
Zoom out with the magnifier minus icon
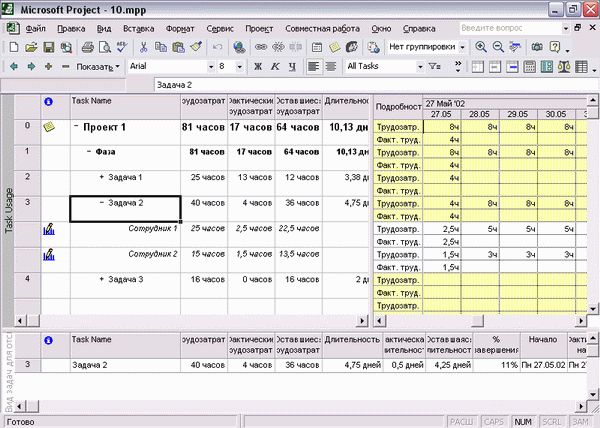pyautogui.click(x=498, y=47)
